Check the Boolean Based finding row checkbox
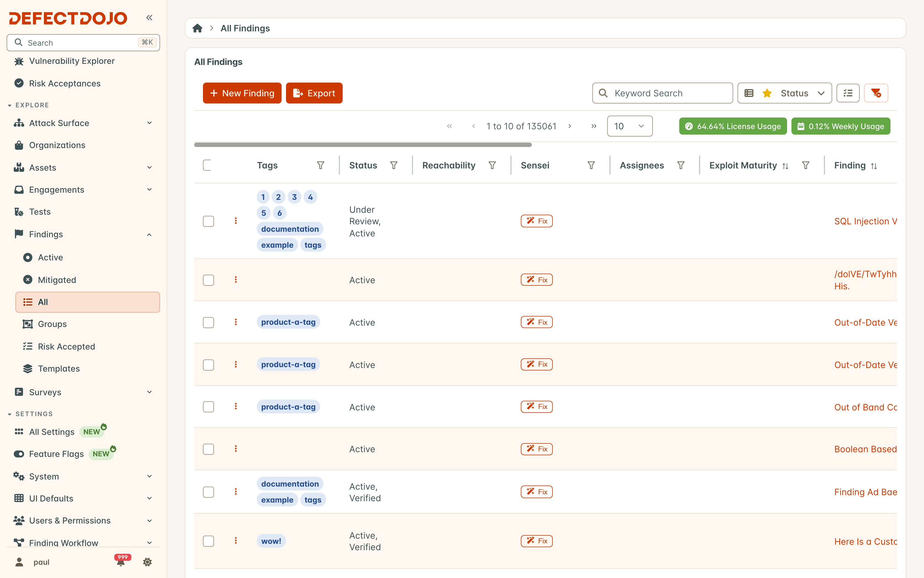 (208, 449)
